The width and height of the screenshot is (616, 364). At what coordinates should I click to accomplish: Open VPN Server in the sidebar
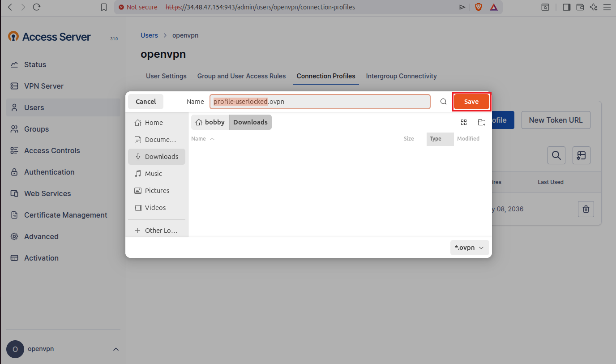tap(63, 86)
